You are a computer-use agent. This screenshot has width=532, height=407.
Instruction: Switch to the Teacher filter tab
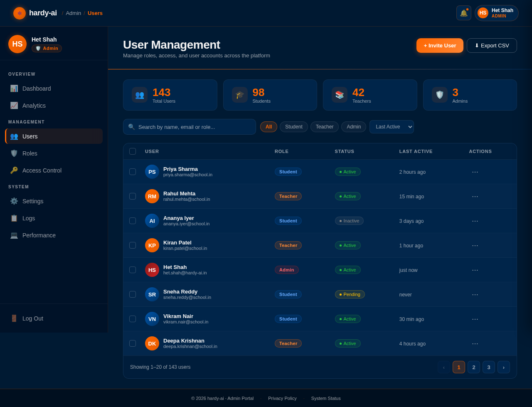[324, 126]
